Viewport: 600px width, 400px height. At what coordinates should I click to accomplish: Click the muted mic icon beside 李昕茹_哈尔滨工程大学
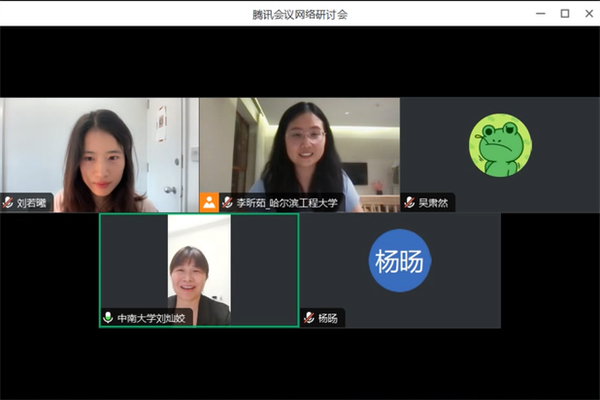228,203
